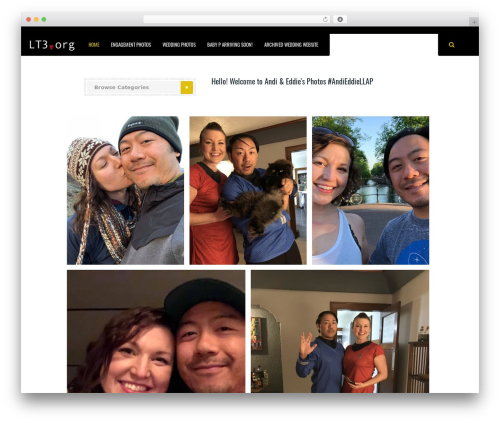The image size is (500, 423).
Task: Go to the Home menu item
Action: (94, 45)
